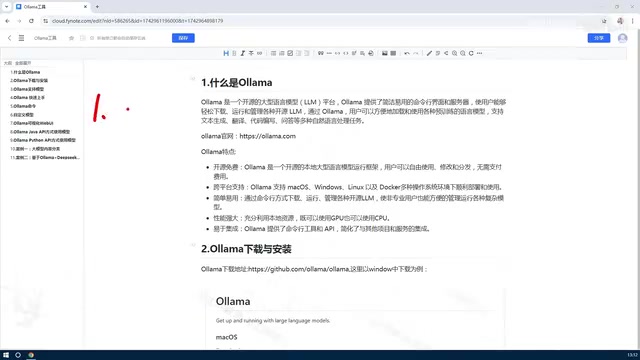This screenshot has height=360, width=640.
Task: Go back with the note header arrow
Action: pos(9,38)
